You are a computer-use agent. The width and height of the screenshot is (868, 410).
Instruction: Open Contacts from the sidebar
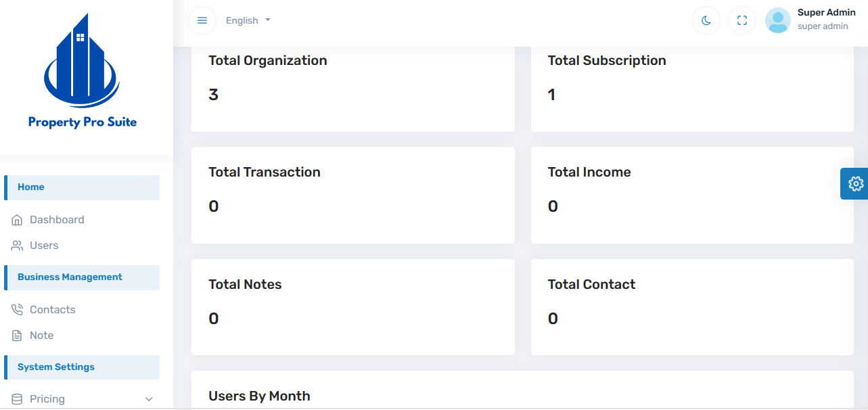pos(52,310)
